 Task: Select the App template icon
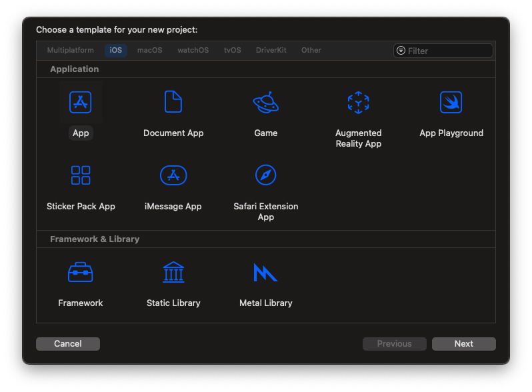tap(81, 102)
